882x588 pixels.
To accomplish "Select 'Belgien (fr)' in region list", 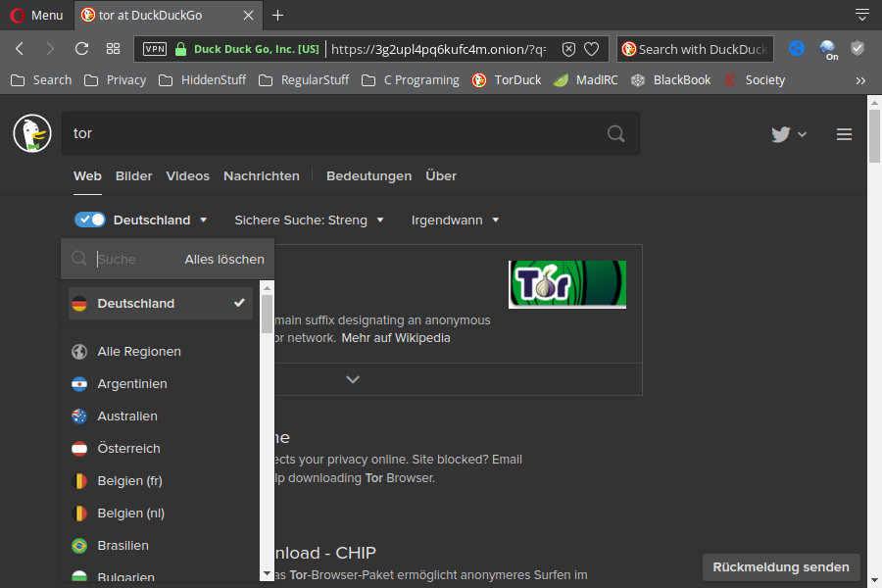I will pyautogui.click(x=161, y=481).
